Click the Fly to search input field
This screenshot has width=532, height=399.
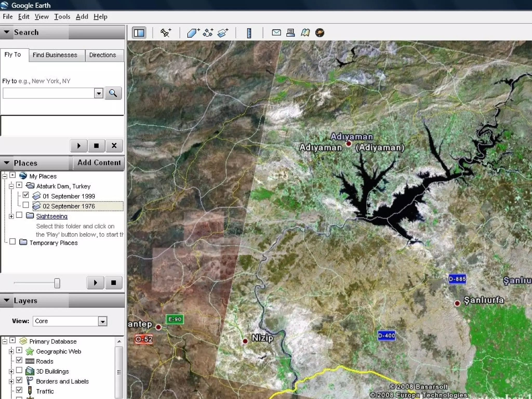pos(49,93)
